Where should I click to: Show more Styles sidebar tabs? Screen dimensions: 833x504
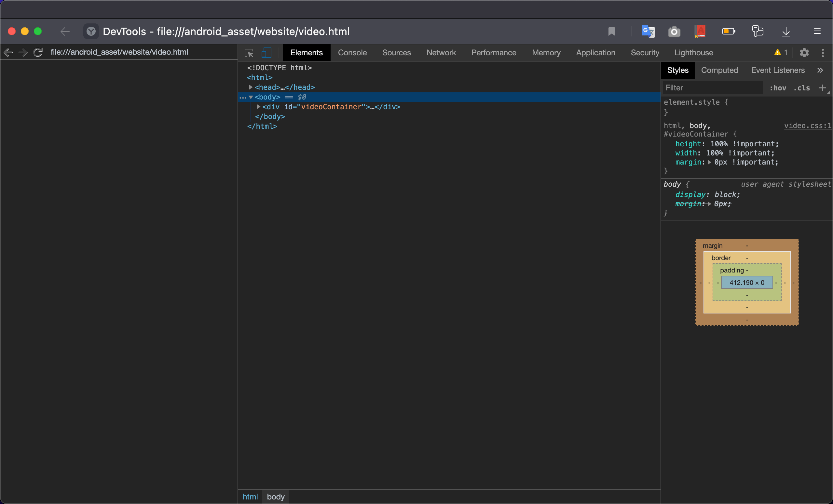point(820,70)
